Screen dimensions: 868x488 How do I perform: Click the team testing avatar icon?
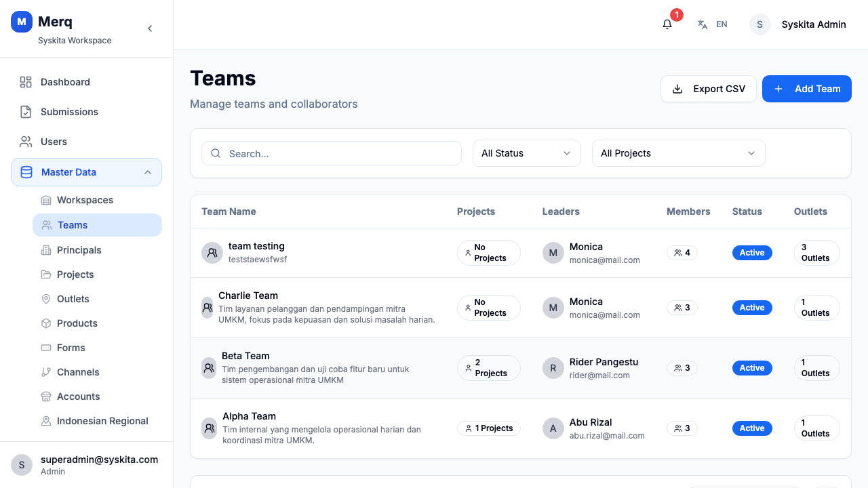212,253
